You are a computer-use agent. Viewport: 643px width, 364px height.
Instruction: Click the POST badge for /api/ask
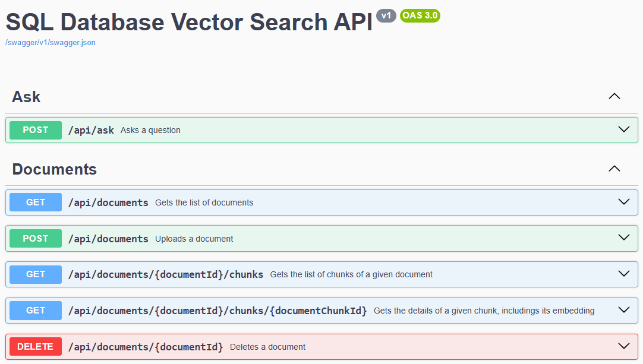[36, 130]
